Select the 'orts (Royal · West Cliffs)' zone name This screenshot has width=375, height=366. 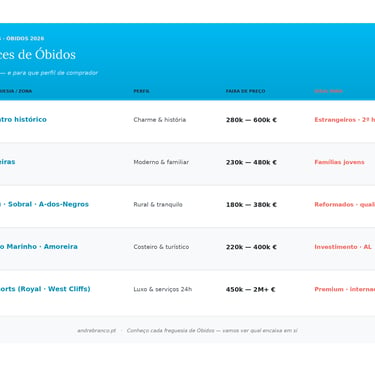45,289
